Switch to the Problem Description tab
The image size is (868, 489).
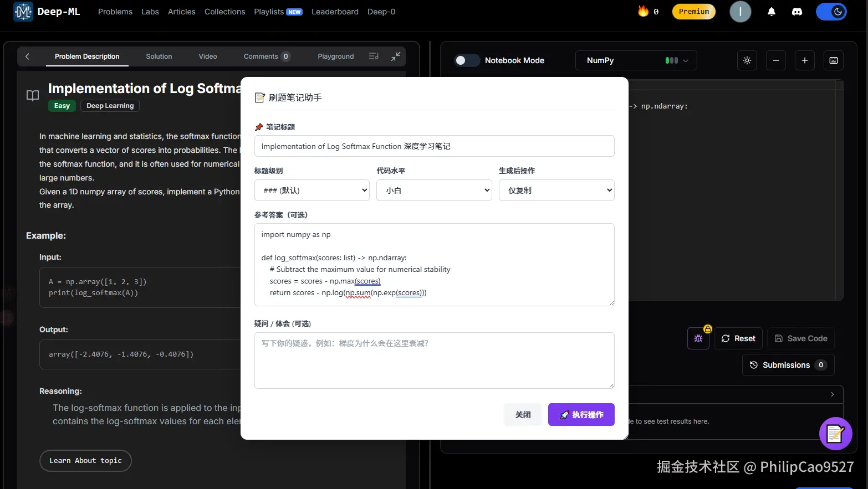pyautogui.click(x=87, y=56)
